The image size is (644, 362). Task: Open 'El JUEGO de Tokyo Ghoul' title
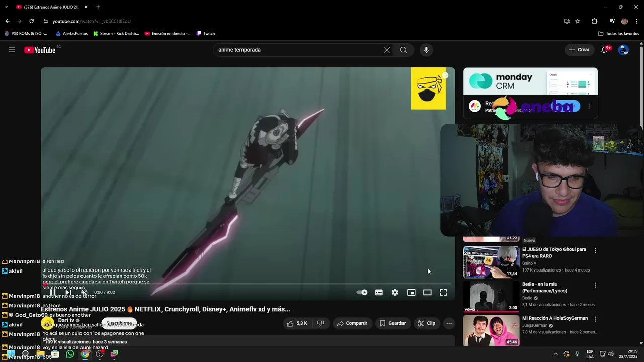click(554, 253)
